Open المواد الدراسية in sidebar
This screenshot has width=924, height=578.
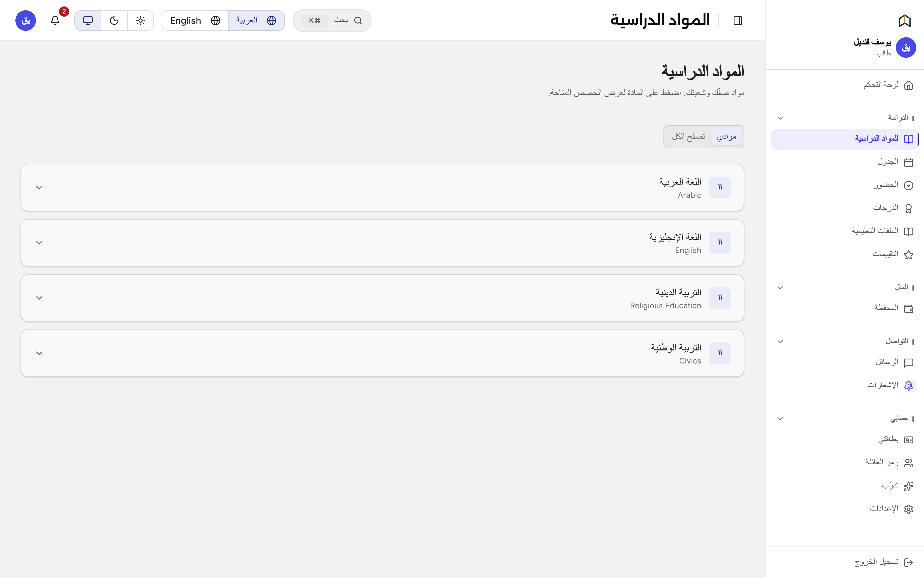click(x=845, y=139)
